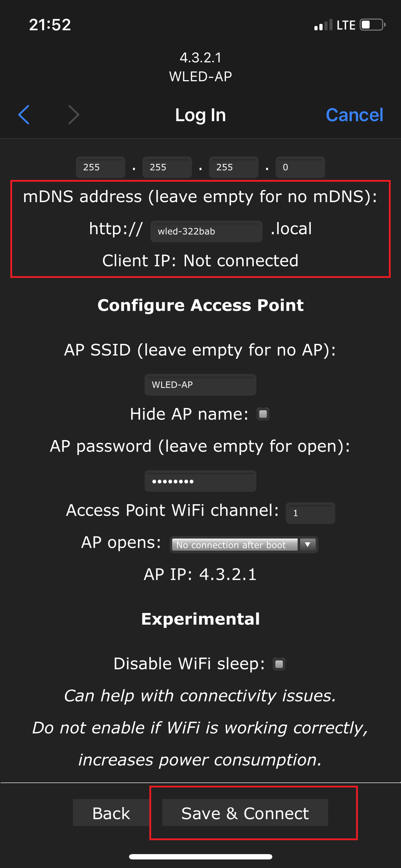Tap the forward navigation chevron

pyautogui.click(x=73, y=115)
